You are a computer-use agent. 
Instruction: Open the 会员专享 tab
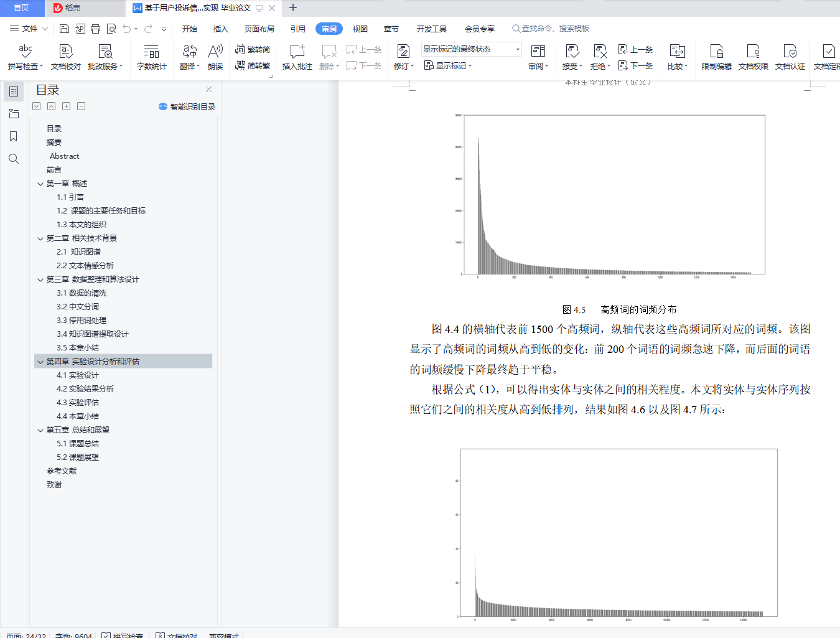480,29
